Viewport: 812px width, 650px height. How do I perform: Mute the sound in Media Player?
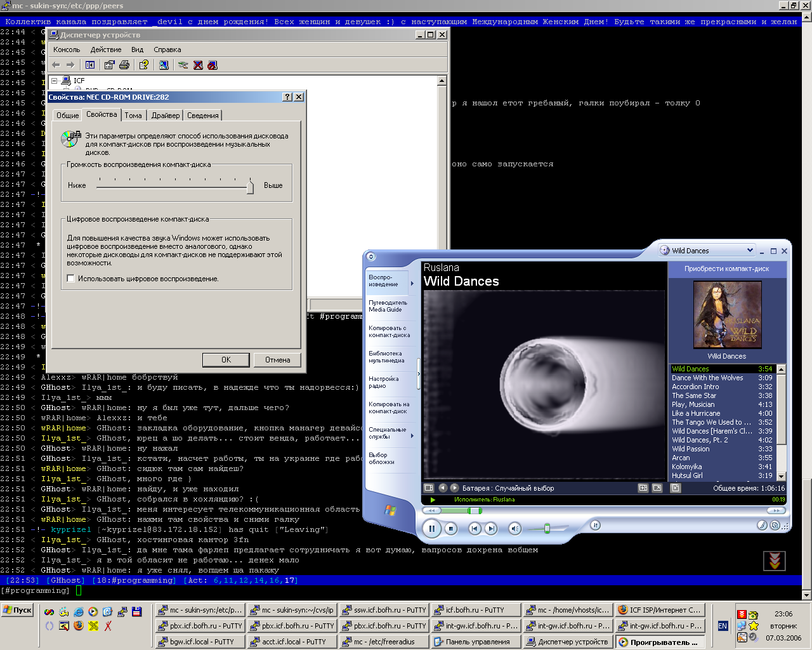point(514,528)
